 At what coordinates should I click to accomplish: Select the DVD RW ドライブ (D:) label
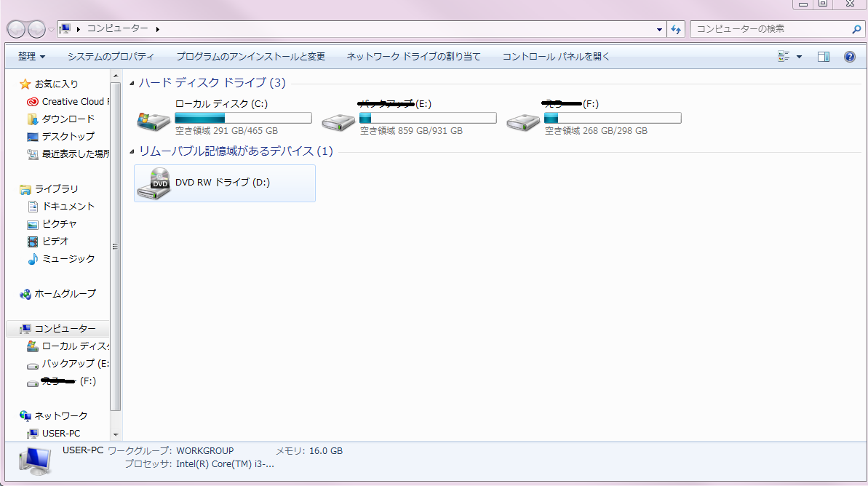(x=223, y=183)
